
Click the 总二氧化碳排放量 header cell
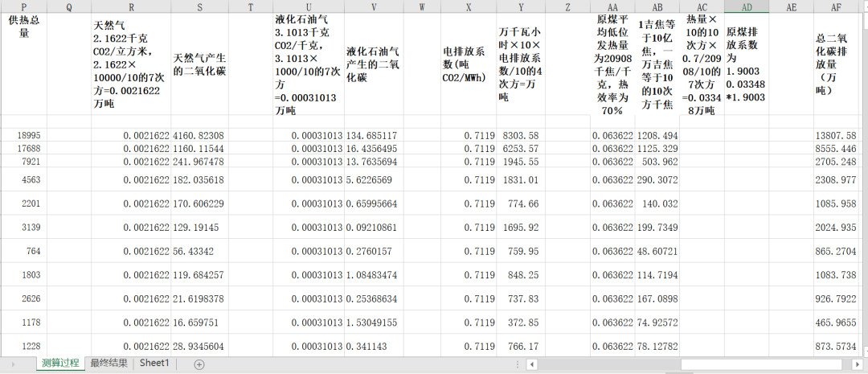(x=836, y=64)
